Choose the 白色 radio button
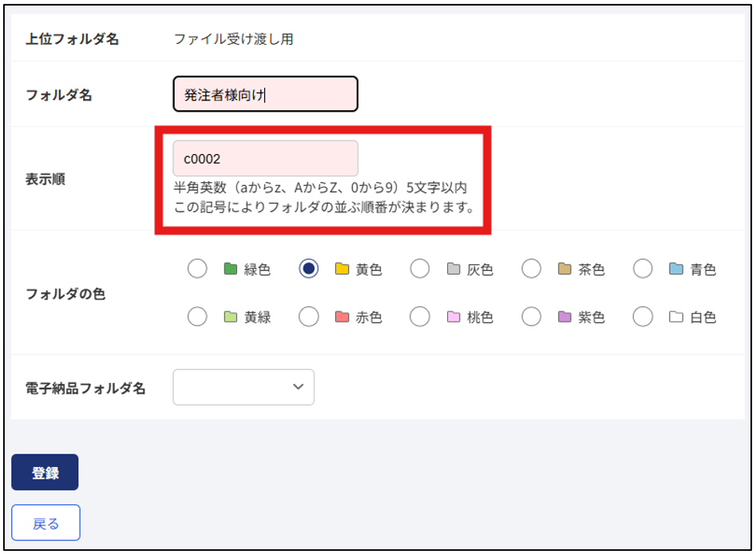The height and width of the screenshot is (554, 756). click(x=643, y=317)
